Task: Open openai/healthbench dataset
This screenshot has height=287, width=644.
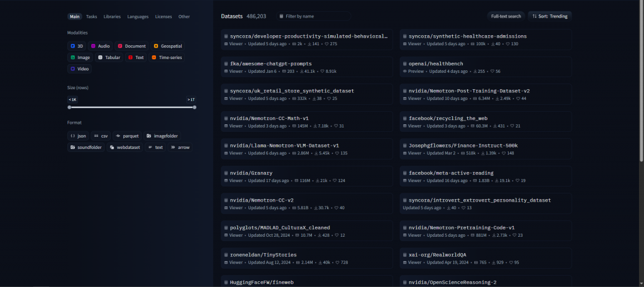Action: [x=486, y=67]
